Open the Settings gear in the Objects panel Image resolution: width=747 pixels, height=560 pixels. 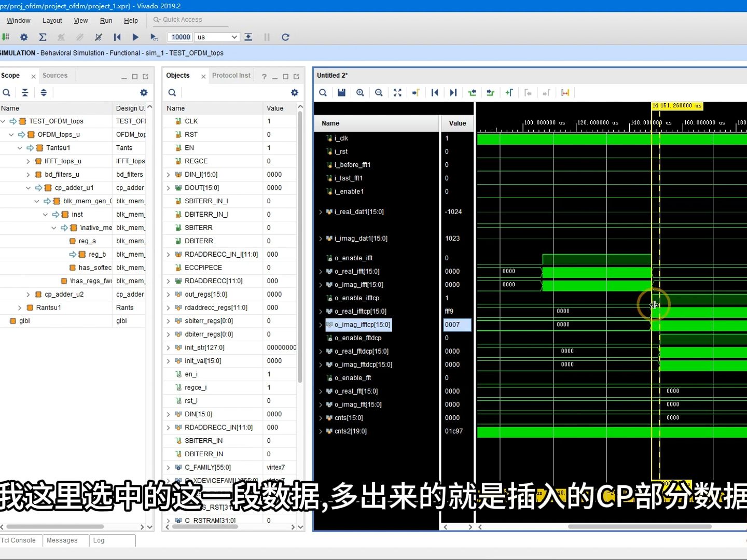pos(294,92)
